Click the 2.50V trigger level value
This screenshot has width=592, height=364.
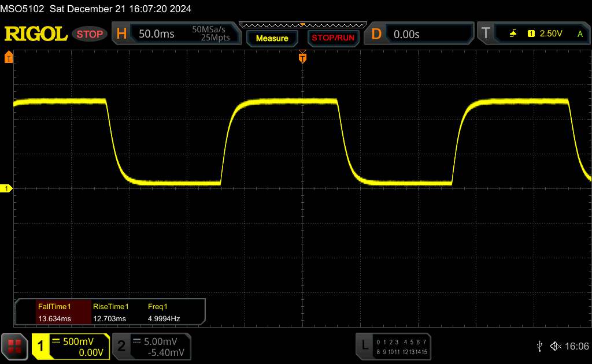(551, 34)
